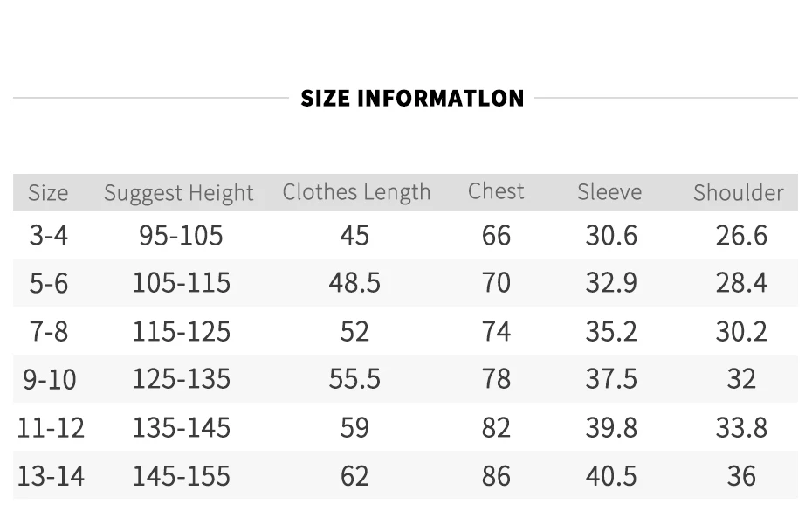Screen dimensions: 812x525
Task: Select size 3-4 row label
Action: click(49, 235)
